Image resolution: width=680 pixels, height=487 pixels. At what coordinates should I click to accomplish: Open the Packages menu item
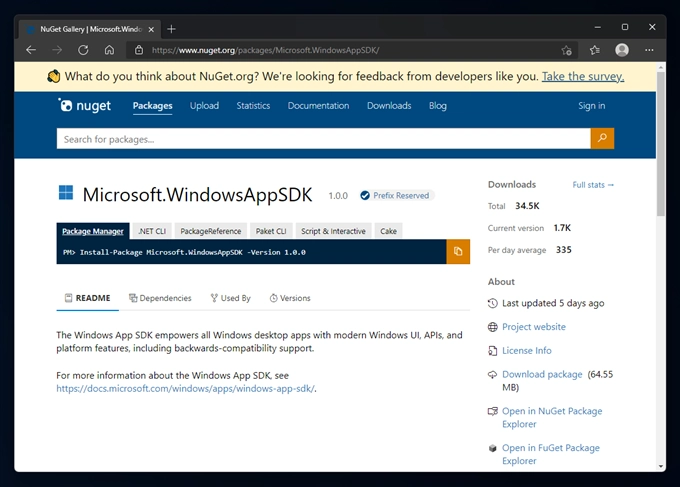tap(152, 106)
